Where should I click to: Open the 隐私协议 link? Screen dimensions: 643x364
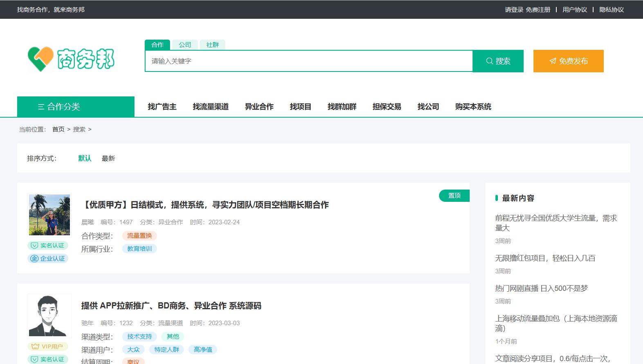pyautogui.click(x=611, y=10)
